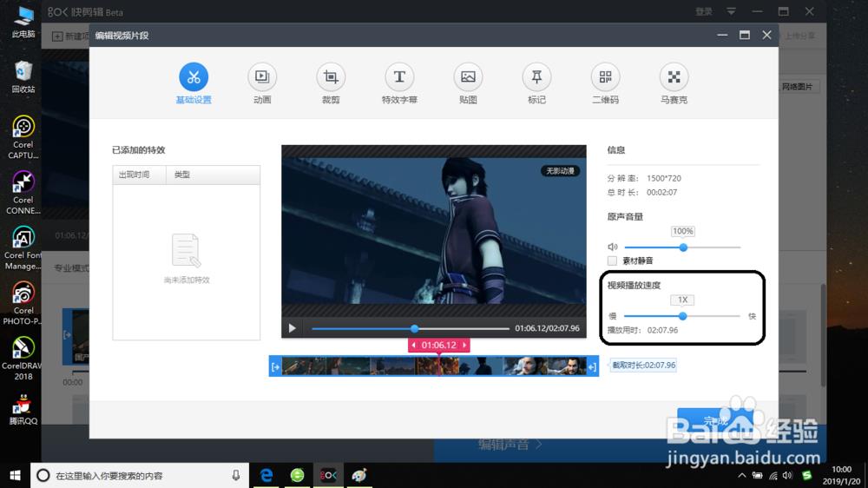Image resolution: width=868 pixels, height=488 pixels.
Task: Click the system tray volume icon
Action: (788, 475)
